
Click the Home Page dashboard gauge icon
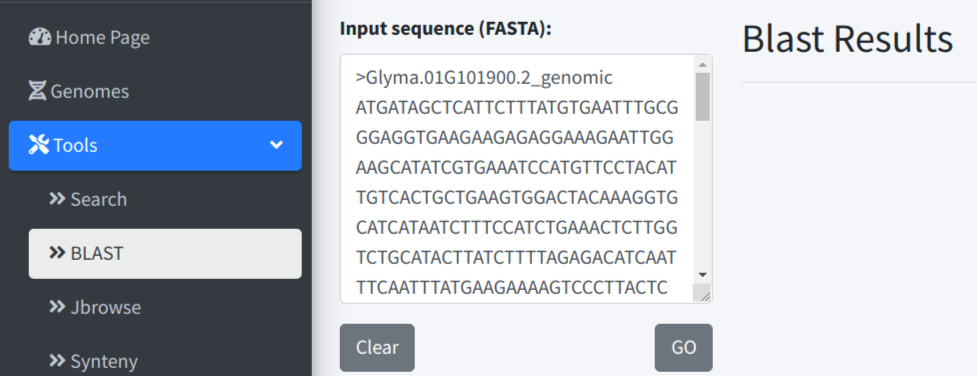(41, 37)
